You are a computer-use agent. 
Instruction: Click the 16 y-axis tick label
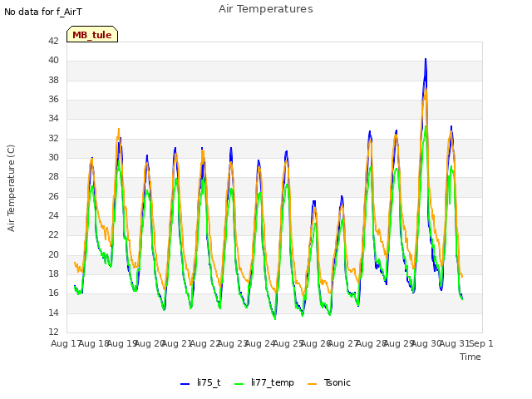click(53, 293)
